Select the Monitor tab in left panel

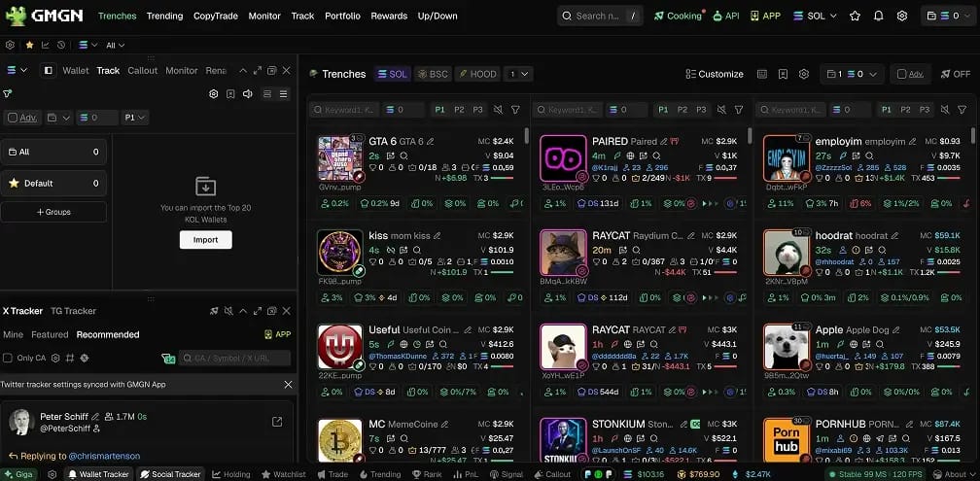(182, 71)
